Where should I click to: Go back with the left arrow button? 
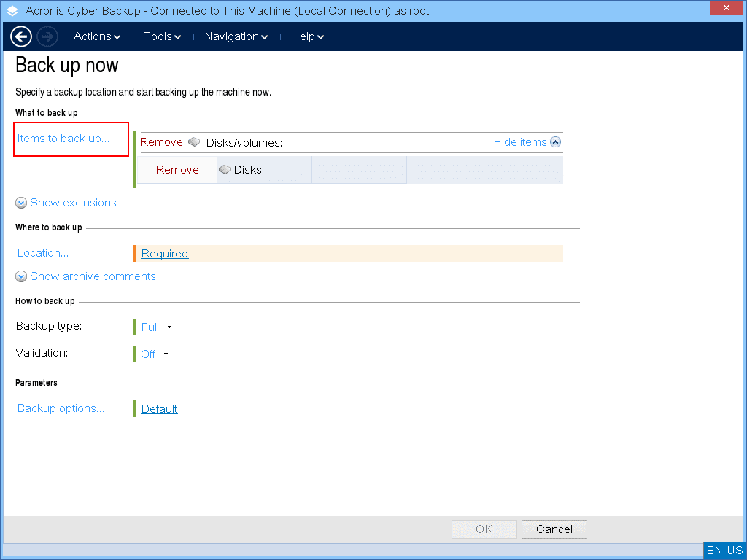pyautogui.click(x=21, y=36)
